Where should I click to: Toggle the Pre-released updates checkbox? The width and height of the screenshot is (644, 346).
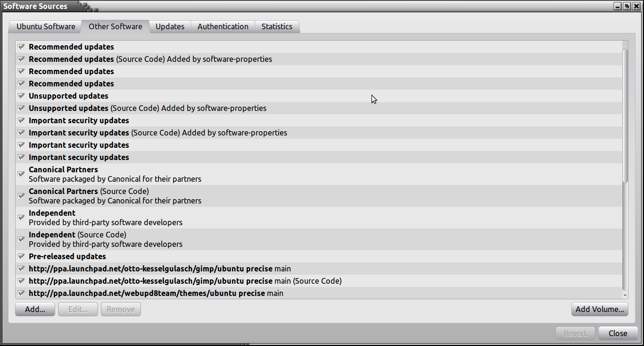(21, 256)
